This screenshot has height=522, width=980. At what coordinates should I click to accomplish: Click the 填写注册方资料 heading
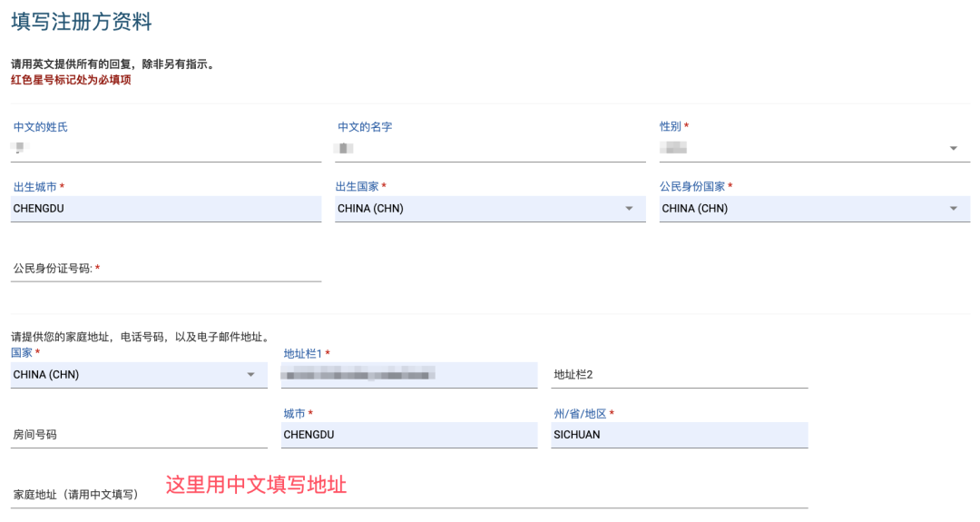click(x=82, y=22)
